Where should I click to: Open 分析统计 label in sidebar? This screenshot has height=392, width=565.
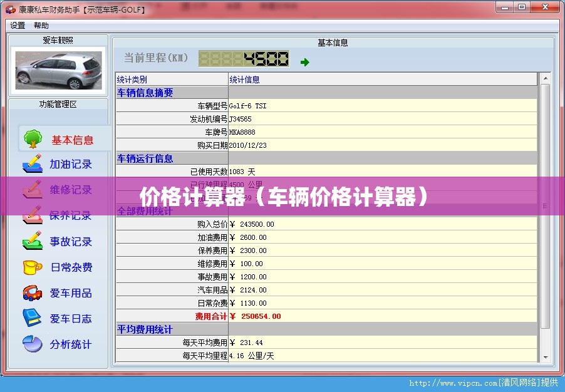(x=71, y=344)
